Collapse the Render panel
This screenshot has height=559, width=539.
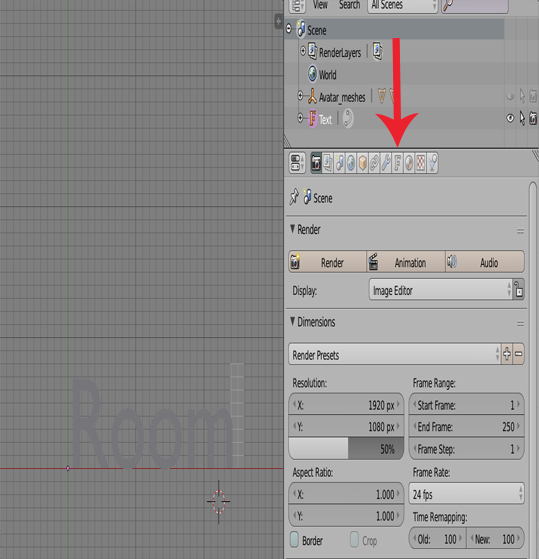click(293, 229)
